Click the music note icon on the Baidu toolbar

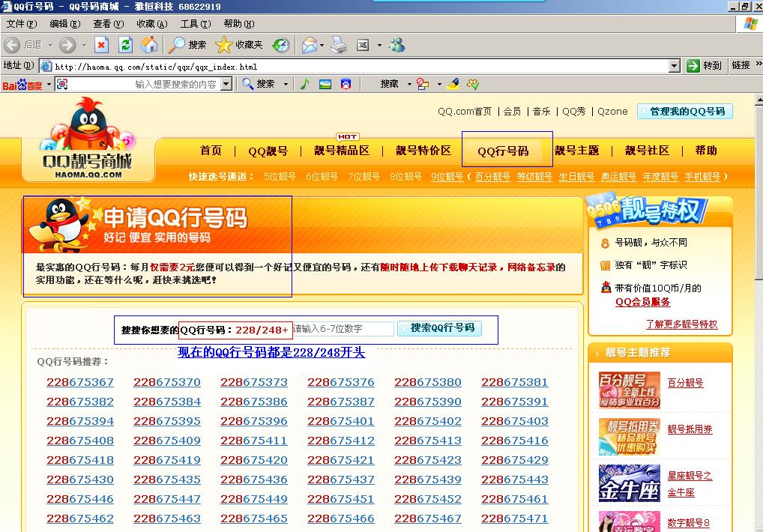tap(306, 83)
